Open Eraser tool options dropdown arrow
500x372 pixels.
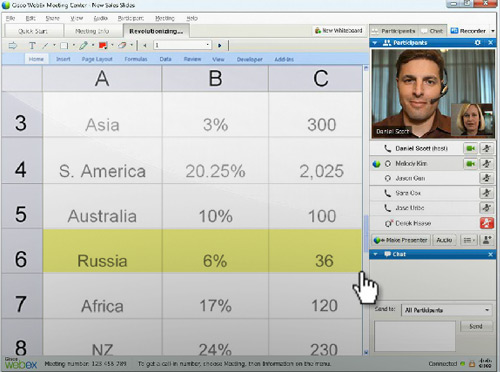point(132,45)
